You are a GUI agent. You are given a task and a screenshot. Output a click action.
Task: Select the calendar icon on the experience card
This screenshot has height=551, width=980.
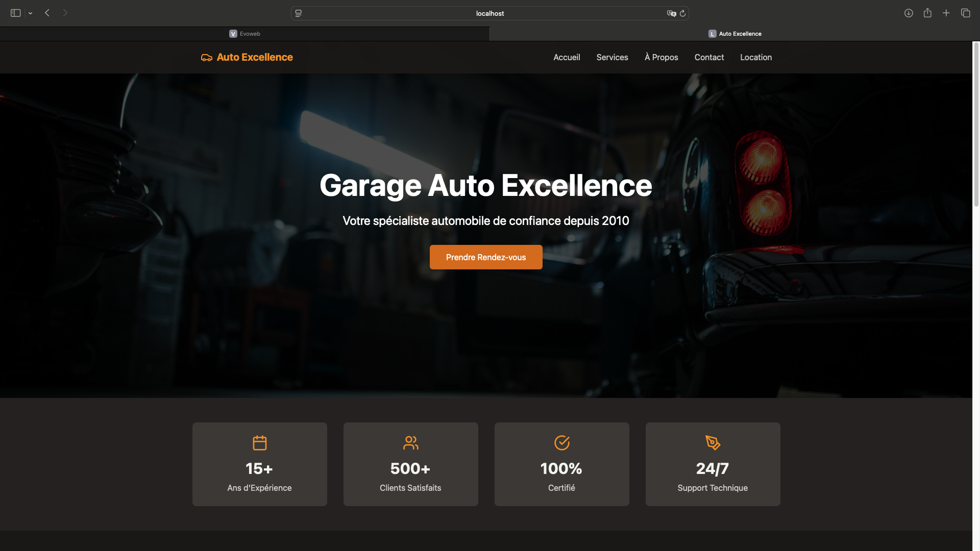(259, 443)
